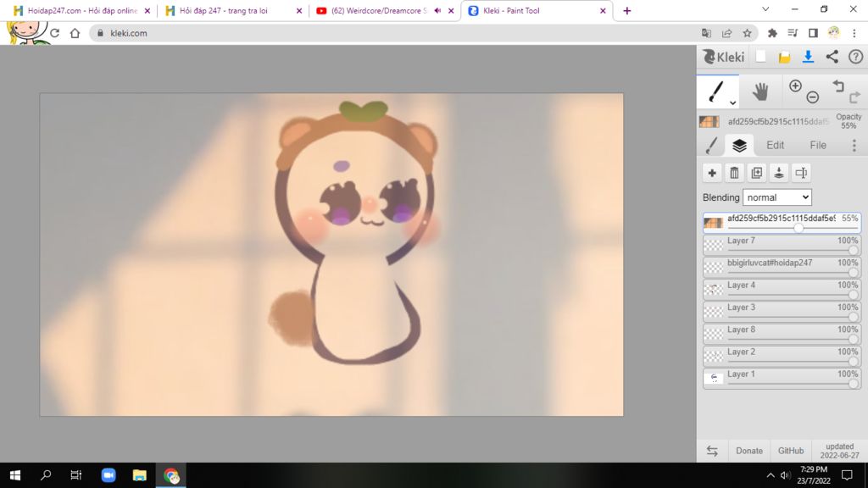Viewport: 868px width, 488px height.
Task: Open the Kleki help icon
Action: coord(856,57)
